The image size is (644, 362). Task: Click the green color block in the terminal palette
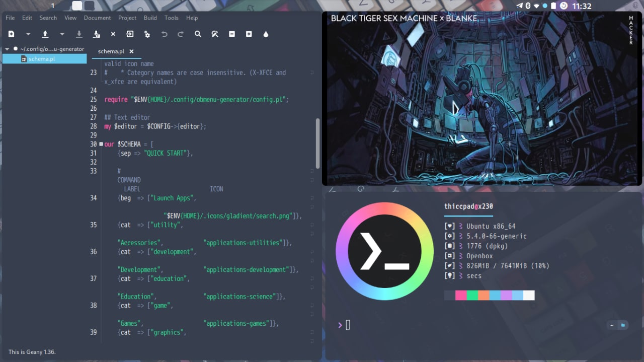pos(472,295)
